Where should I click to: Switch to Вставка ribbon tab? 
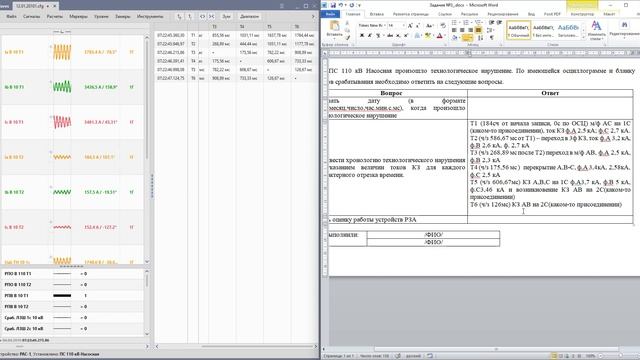pos(377,14)
